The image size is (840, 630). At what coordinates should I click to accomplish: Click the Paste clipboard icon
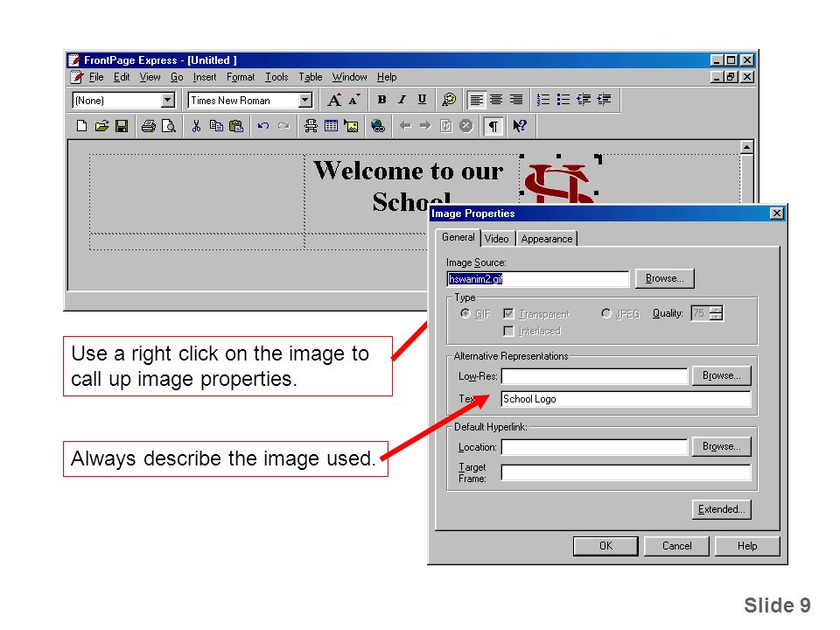click(236, 126)
